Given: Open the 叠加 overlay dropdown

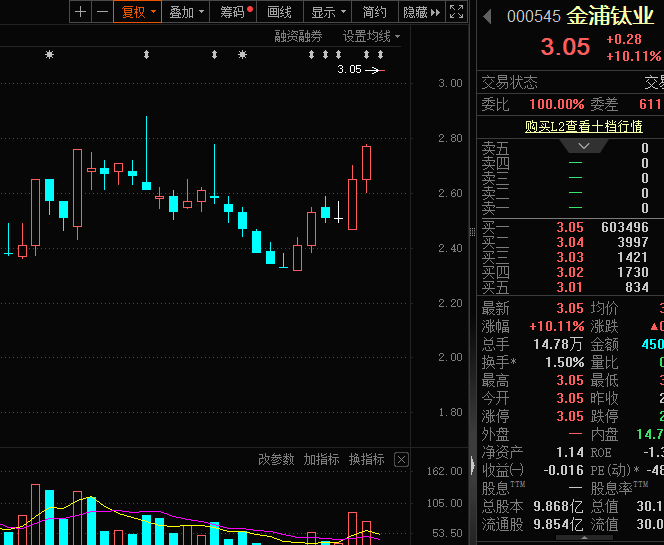Looking at the screenshot, I should (187, 12).
